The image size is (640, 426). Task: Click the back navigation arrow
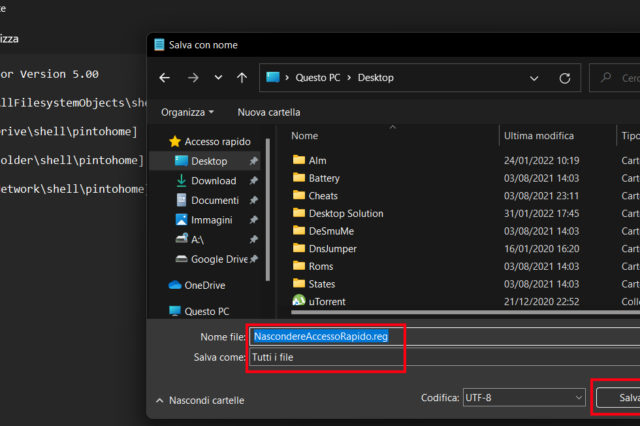point(166,77)
